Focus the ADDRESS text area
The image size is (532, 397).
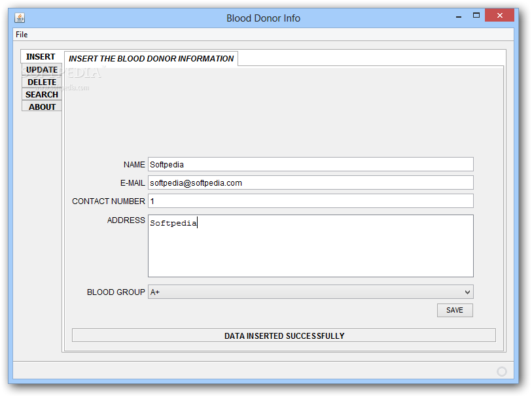(310, 246)
